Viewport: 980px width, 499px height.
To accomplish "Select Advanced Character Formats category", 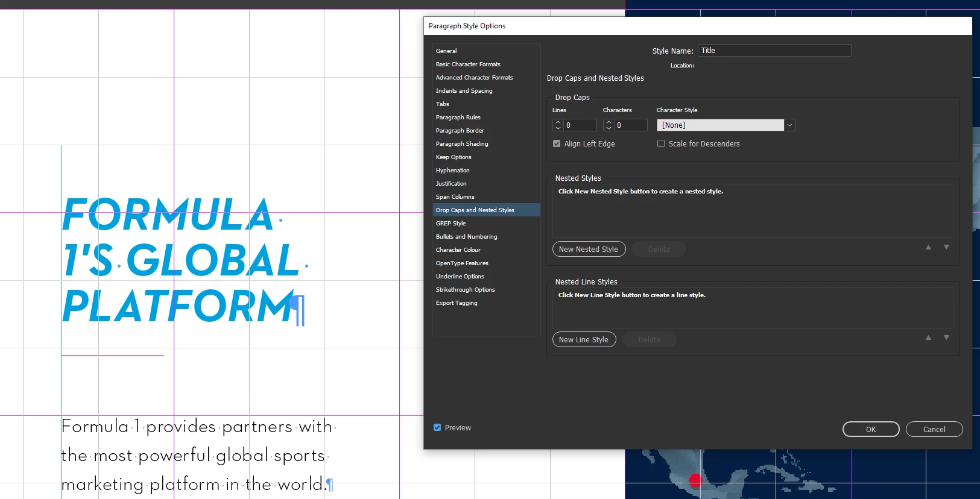I will [x=486, y=78].
